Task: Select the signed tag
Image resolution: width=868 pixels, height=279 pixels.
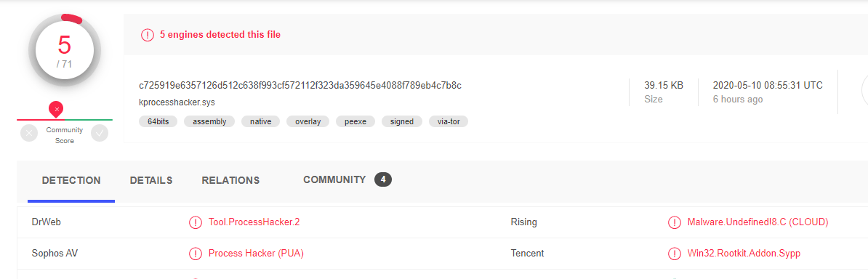Action: (402, 121)
